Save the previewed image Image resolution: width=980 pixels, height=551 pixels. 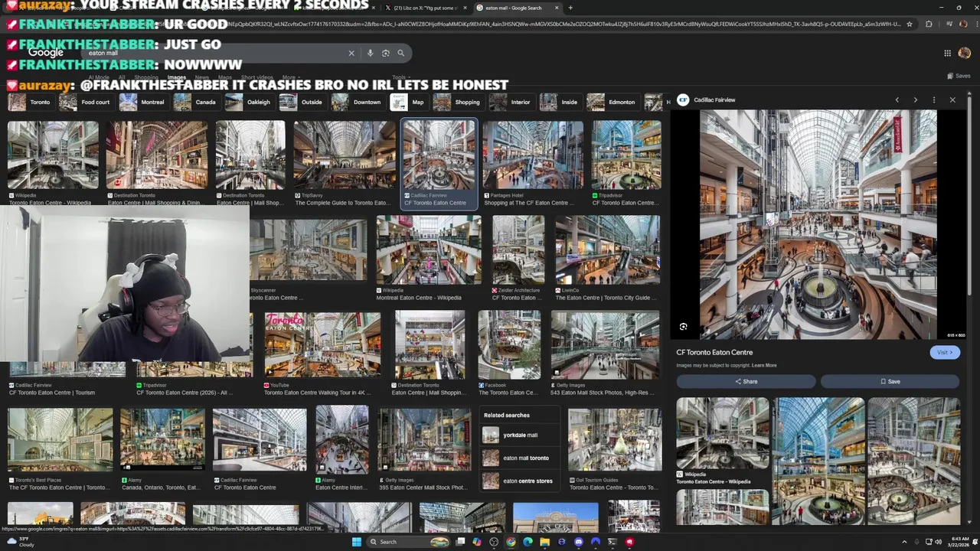pos(890,381)
